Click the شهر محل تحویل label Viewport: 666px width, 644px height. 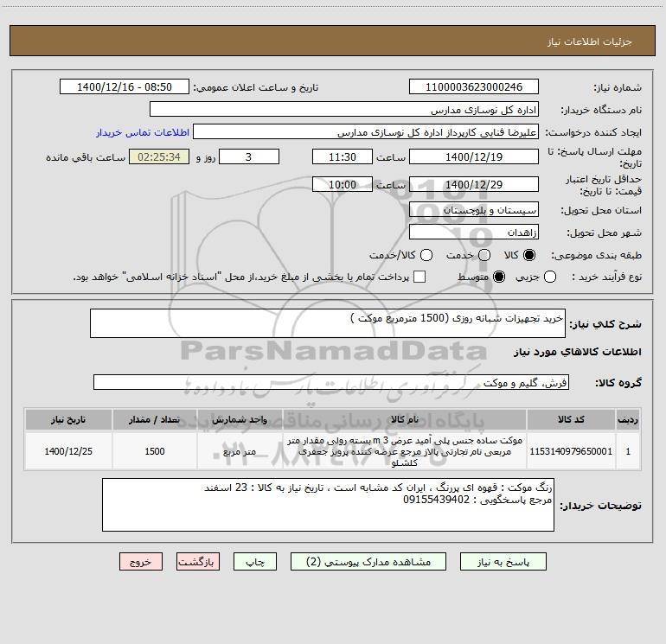(x=604, y=233)
